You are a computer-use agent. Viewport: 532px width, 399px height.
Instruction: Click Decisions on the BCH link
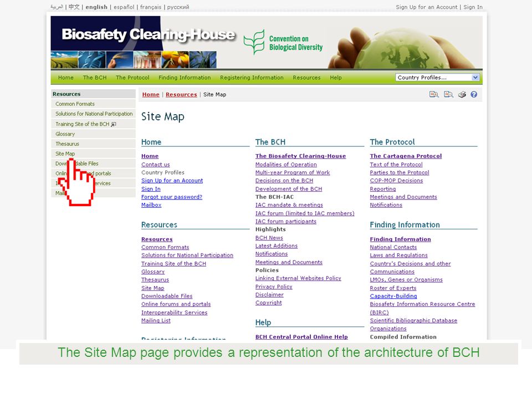284,181
